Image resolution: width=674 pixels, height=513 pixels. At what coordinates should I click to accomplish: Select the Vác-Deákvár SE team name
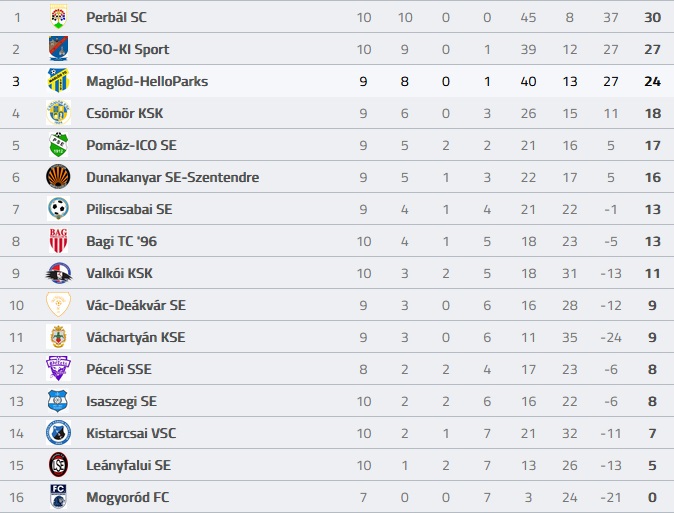point(136,305)
